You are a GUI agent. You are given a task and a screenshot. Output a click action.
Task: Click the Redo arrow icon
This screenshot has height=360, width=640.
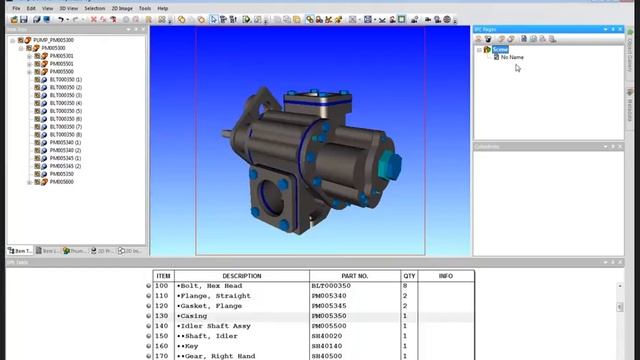(x=76, y=19)
